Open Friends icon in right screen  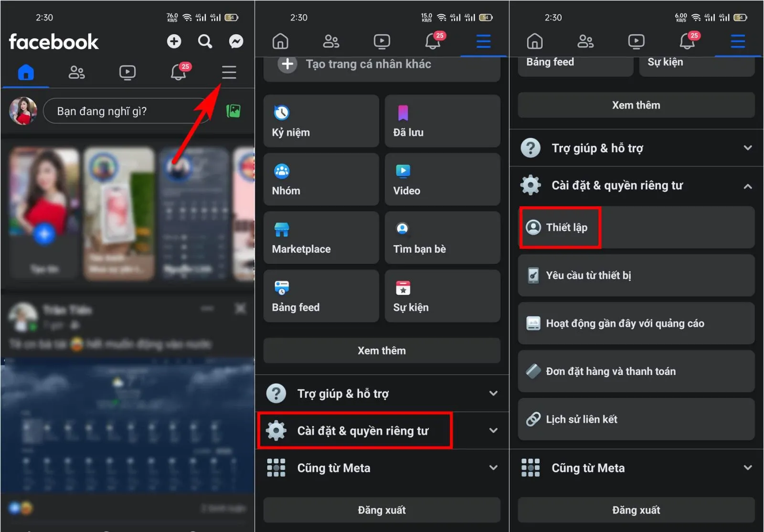585,42
